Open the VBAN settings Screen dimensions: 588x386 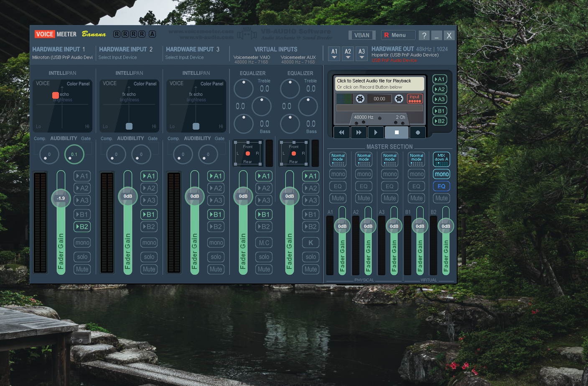(362, 35)
